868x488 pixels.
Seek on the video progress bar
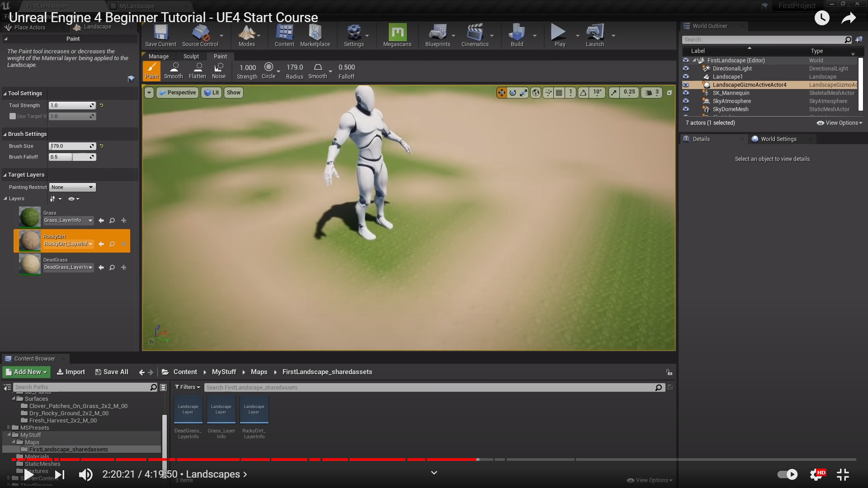434,460
